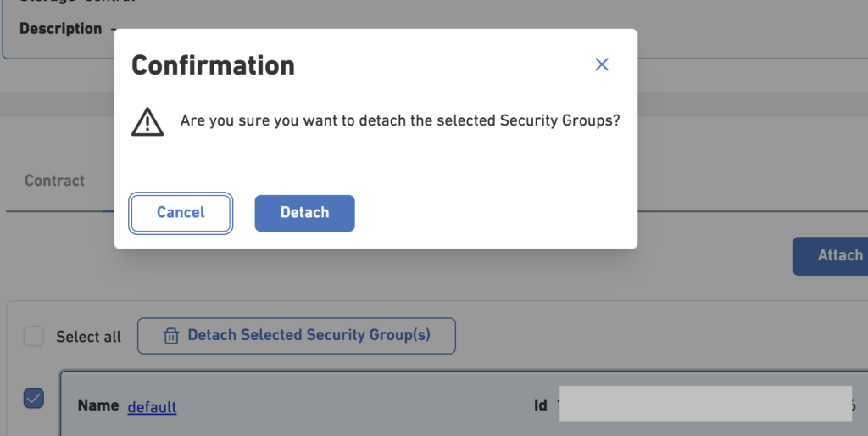
Task: Click the warning triangle icon
Action: point(147,122)
